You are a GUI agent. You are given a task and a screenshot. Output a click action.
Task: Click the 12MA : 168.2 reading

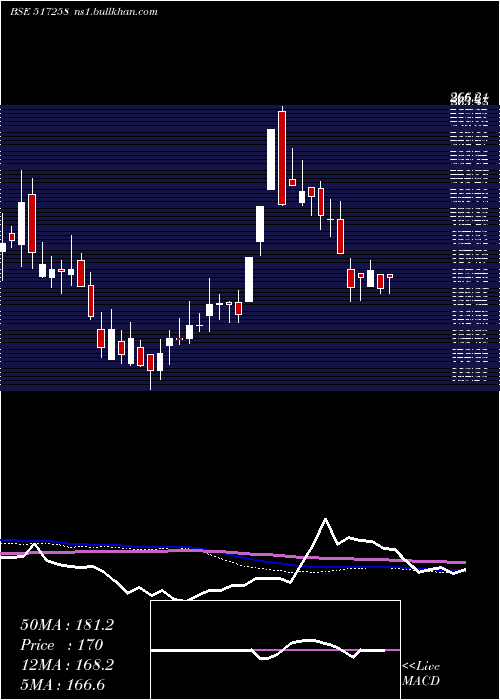pyautogui.click(x=67, y=665)
